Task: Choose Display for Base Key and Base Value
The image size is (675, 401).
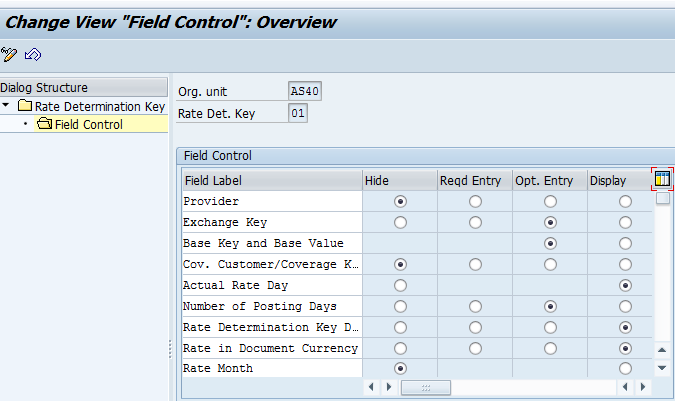Action: [625, 243]
